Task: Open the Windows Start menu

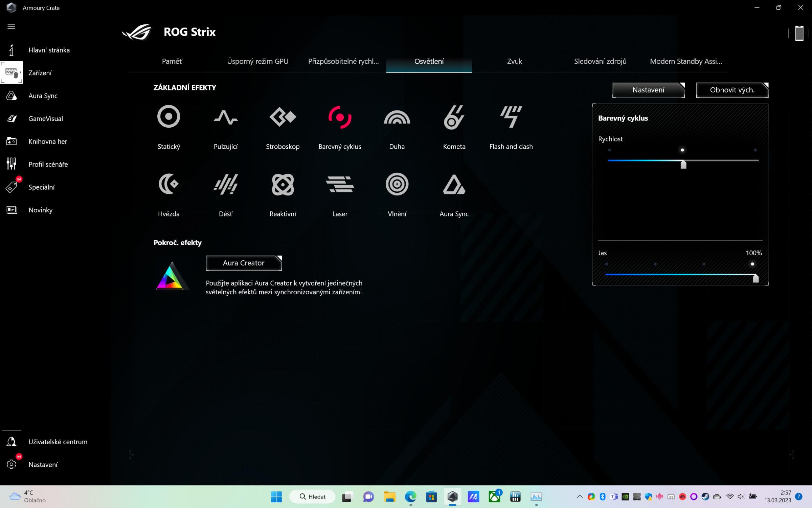Action: [x=276, y=497]
